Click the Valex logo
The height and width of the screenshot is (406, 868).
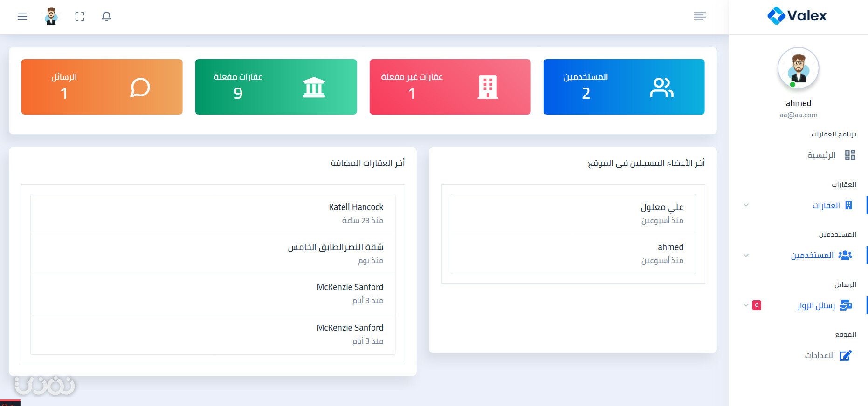click(797, 16)
